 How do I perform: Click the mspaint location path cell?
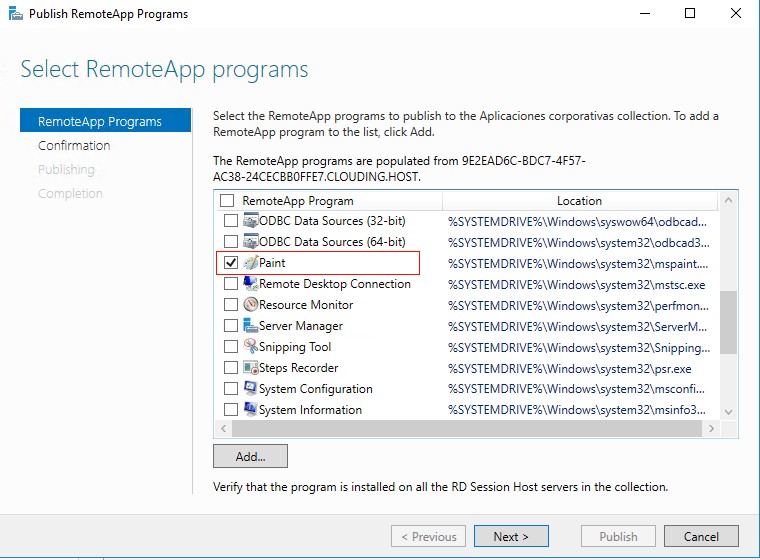(578, 264)
